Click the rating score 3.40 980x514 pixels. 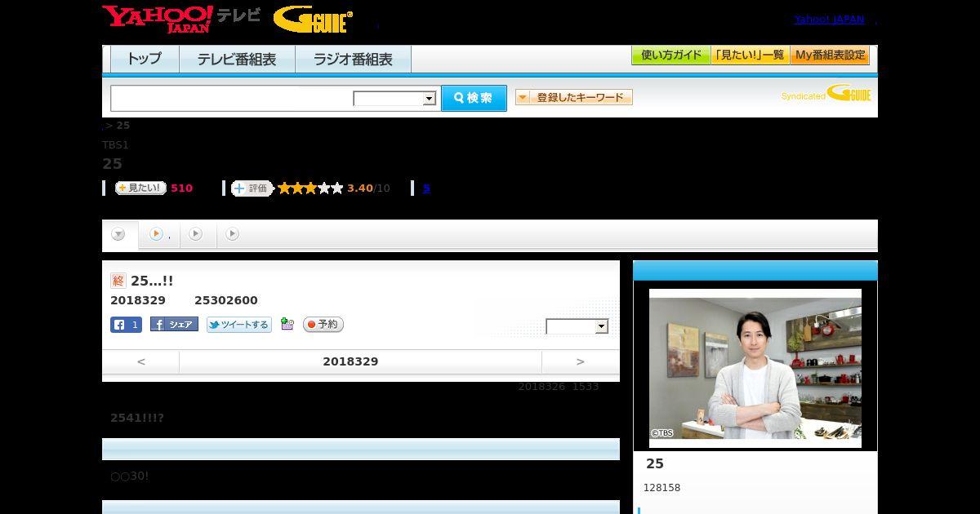click(x=359, y=188)
